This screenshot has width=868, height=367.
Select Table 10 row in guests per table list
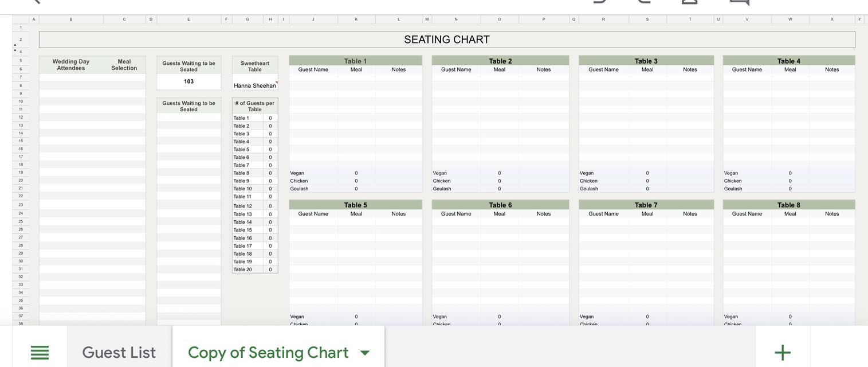coord(255,189)
